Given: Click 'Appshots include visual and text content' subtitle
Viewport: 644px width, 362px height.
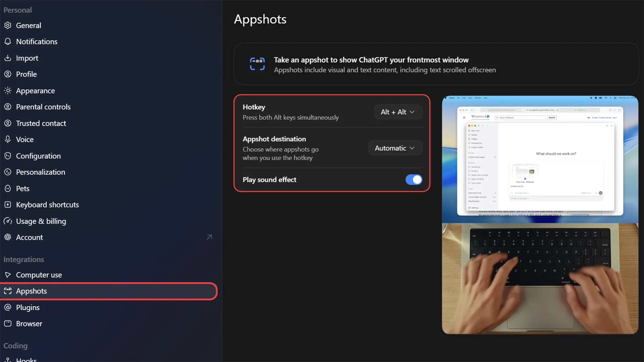Looking at the screenshot, I should coord(385,70).
